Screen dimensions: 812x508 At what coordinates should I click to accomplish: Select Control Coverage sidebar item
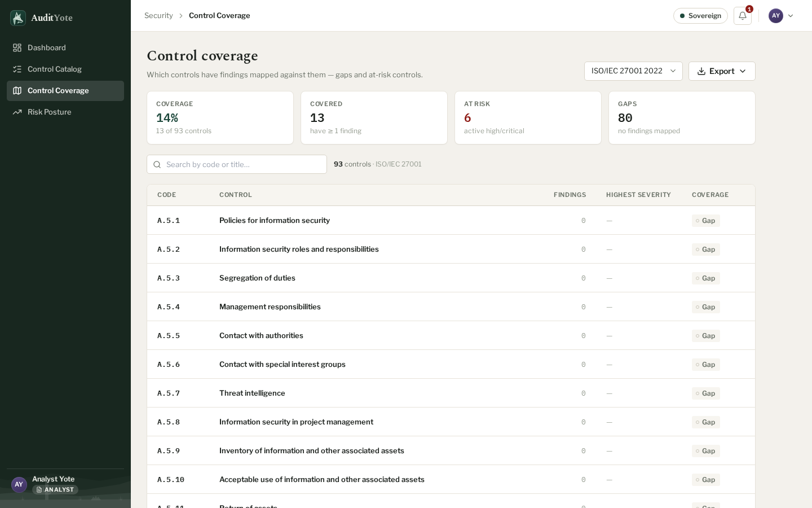pos(65,91)
